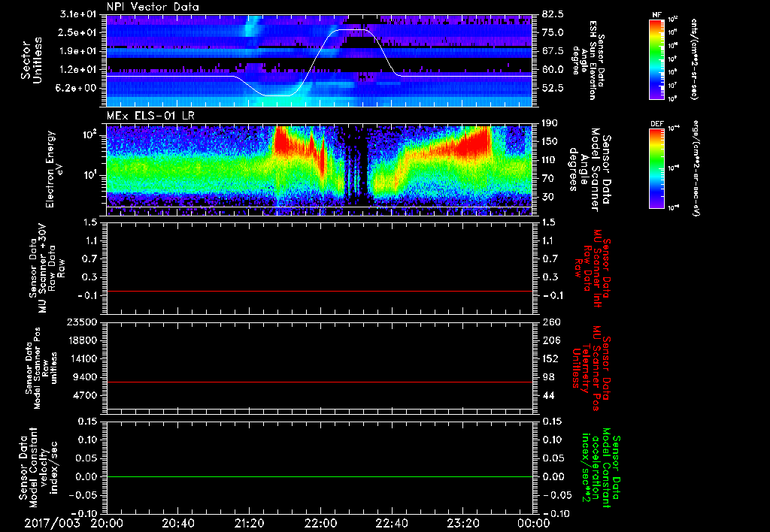Click the 9400 scanner position tick label

point(86,377)
